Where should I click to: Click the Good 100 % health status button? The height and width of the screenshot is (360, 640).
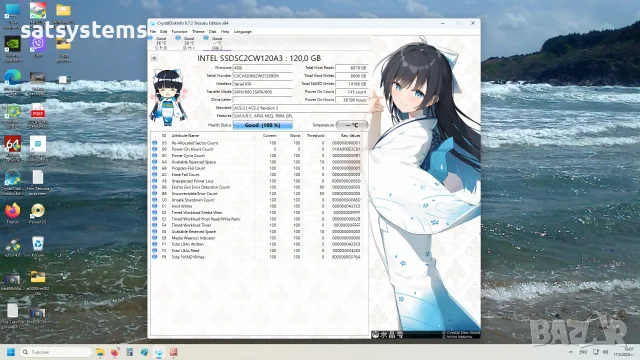pyautogui.click(x=262, y=125)
